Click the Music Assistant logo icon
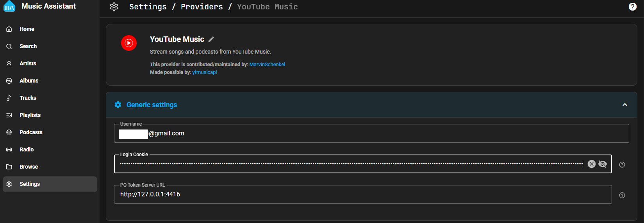This screenshot has width=644, height=223. pyautogui.click(x=9, y=6)
